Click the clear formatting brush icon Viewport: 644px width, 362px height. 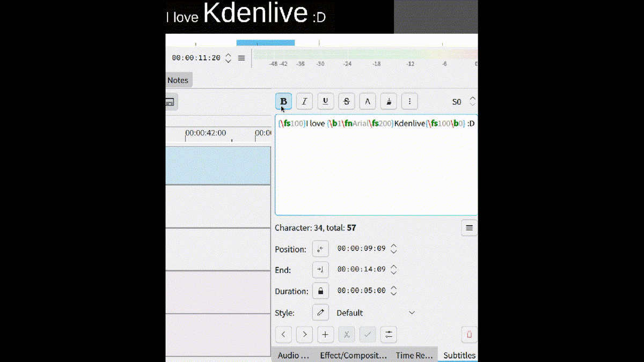coord(389,101)
